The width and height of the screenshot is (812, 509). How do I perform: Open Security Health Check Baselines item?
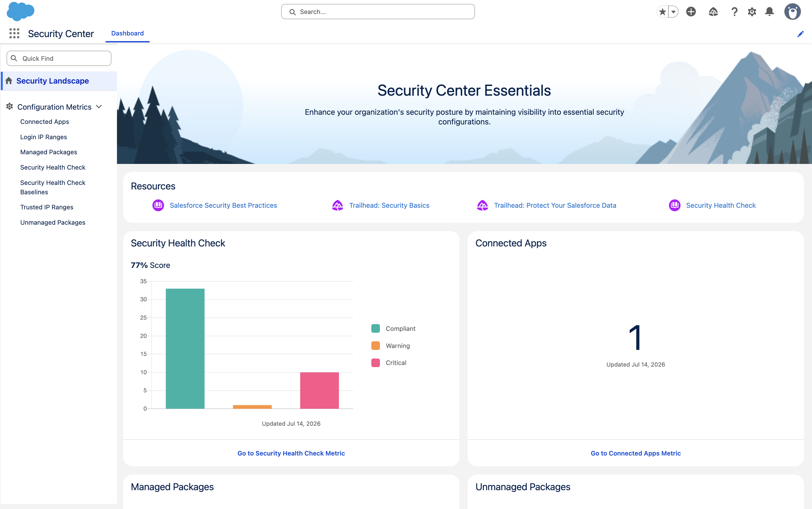(53, 188)
